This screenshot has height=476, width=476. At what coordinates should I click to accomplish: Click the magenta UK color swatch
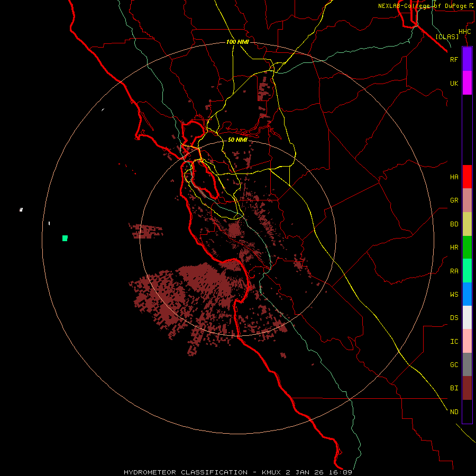467,83
